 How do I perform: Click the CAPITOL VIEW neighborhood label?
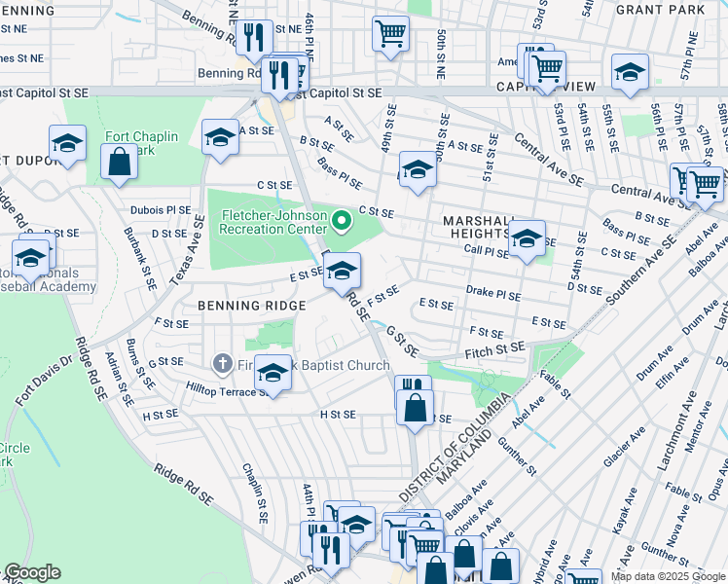tap(546, 87)
